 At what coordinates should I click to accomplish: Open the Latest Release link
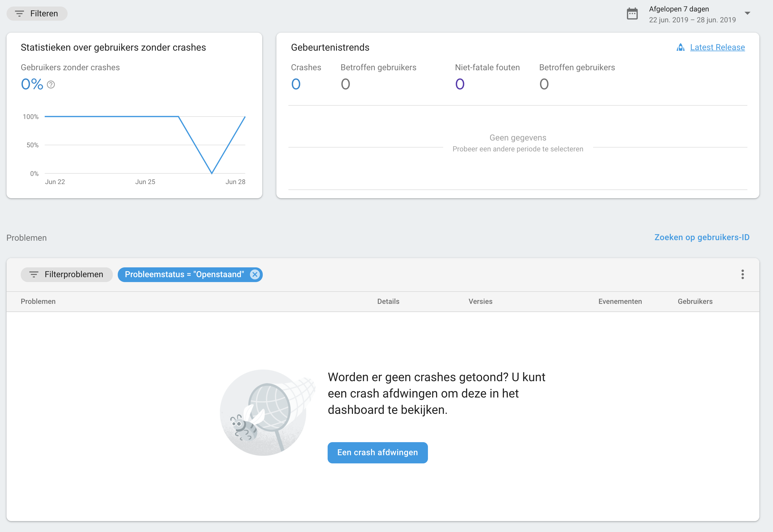coord(717,47)
